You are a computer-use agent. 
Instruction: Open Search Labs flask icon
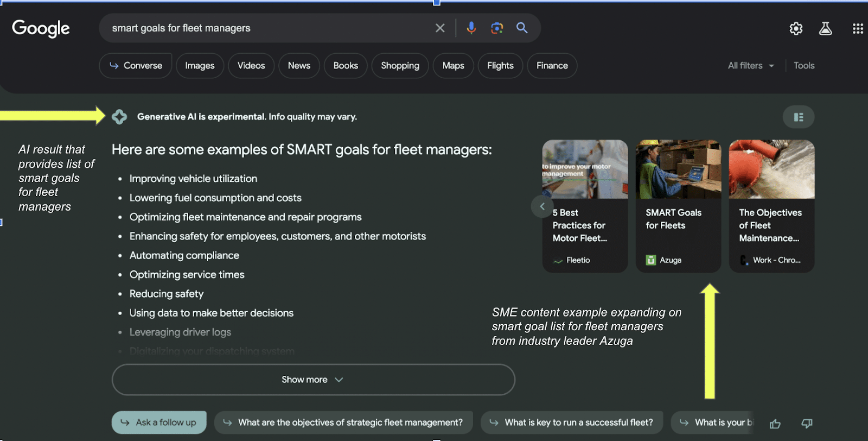(825, 29)
